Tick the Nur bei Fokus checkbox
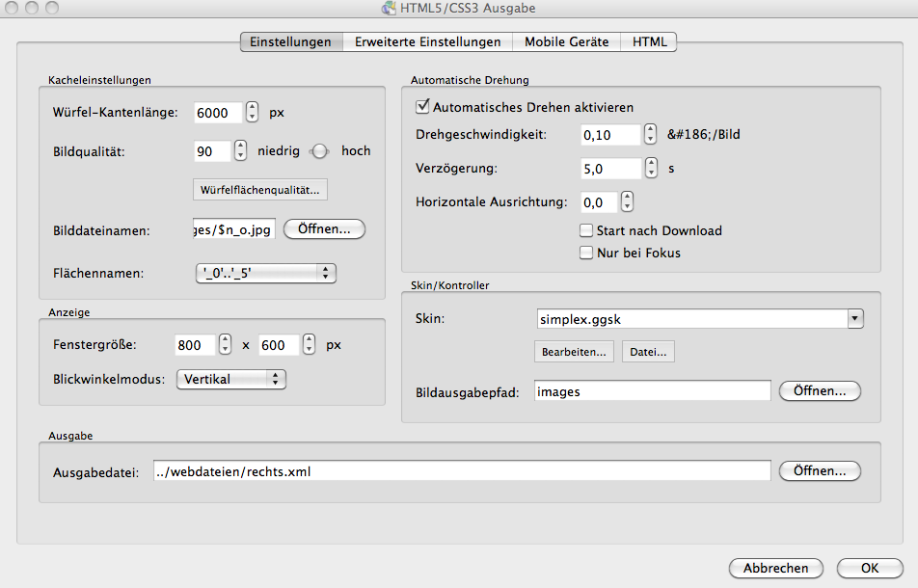Viewport: 918px width, 588px height. 585,253
